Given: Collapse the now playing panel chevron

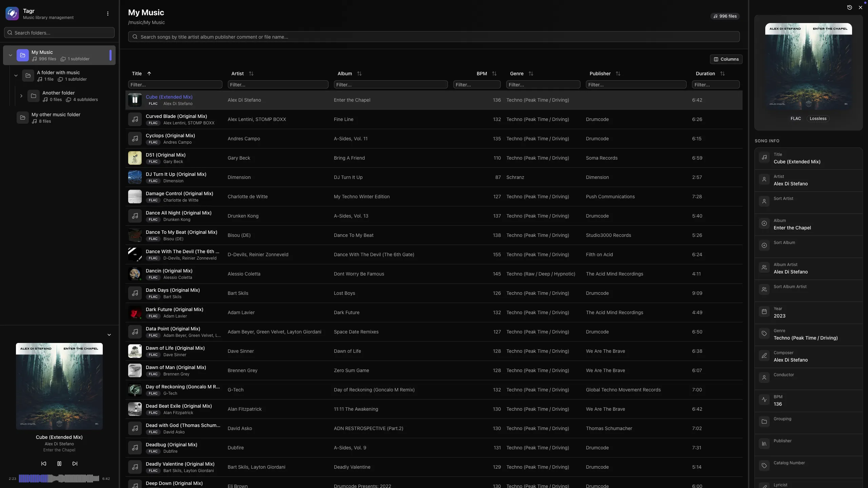Looking at the screenshot, I should click(109, 335).
